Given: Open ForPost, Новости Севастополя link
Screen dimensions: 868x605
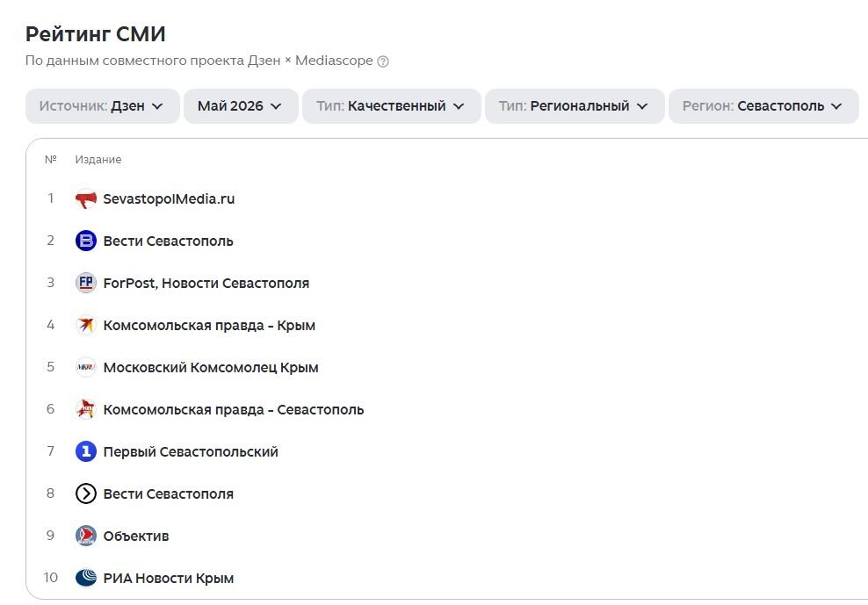Looking at the screenshot, I should point(206,284).
